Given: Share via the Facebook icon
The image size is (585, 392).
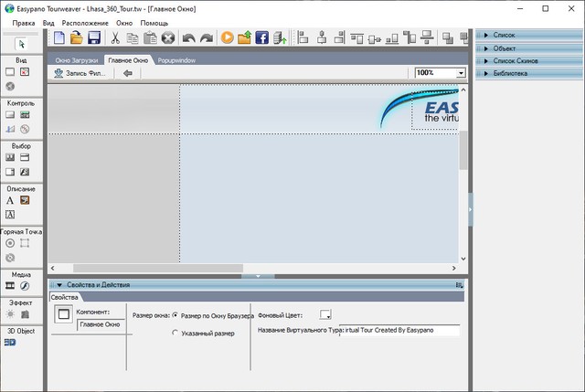Looking at the screenshot, I should pos(262,37).
